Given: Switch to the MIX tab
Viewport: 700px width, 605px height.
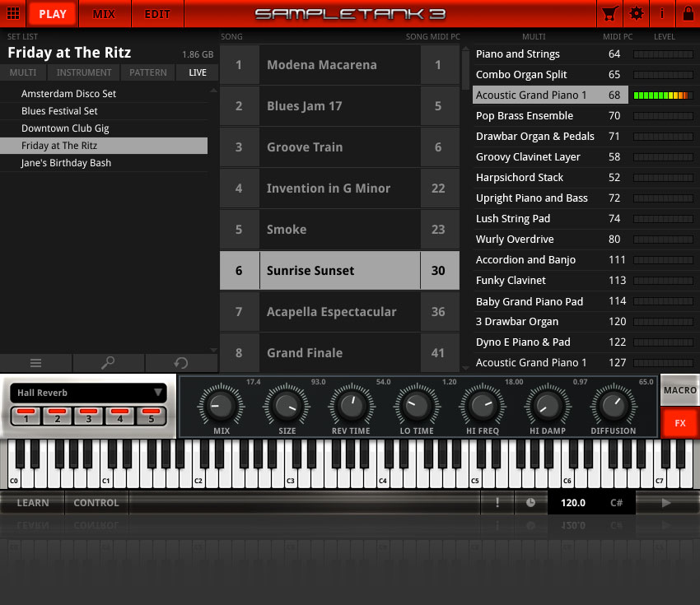Looking at the screenshot, I should pyautogui.click(x=105, y=13).
